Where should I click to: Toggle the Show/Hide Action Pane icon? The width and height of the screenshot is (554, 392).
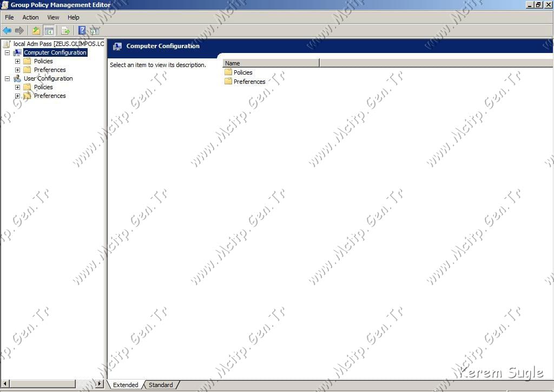[x=95, y=31]
